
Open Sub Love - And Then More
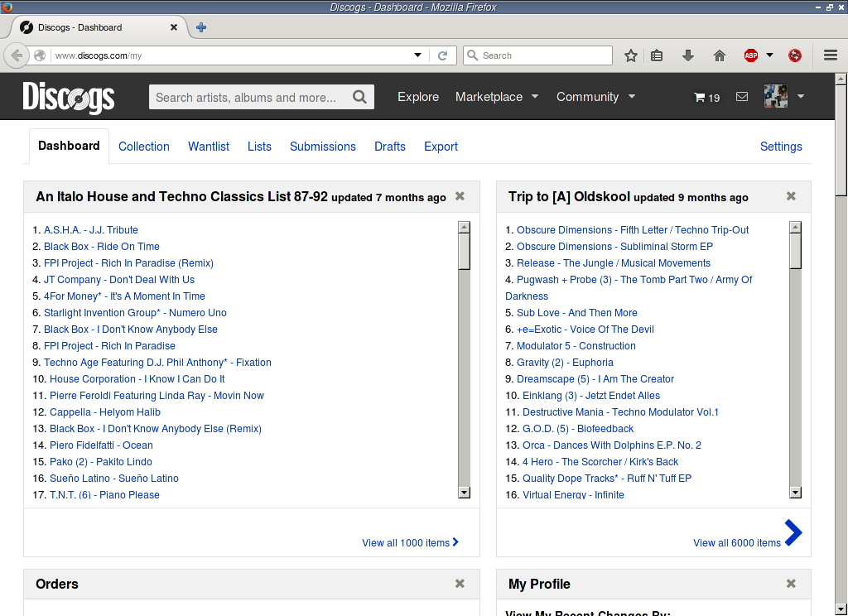(x=576, y=313)
